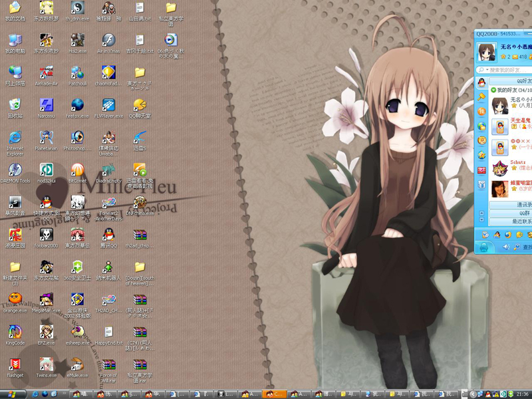Click the orange 拍 icon in QQ sidebar

[481, 112]
